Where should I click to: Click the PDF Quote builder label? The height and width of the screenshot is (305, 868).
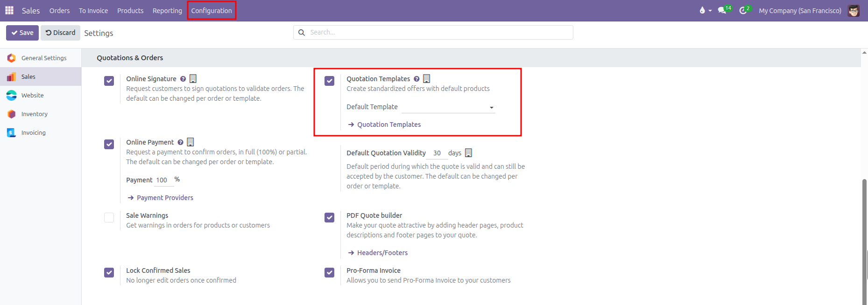click(374, 215)
